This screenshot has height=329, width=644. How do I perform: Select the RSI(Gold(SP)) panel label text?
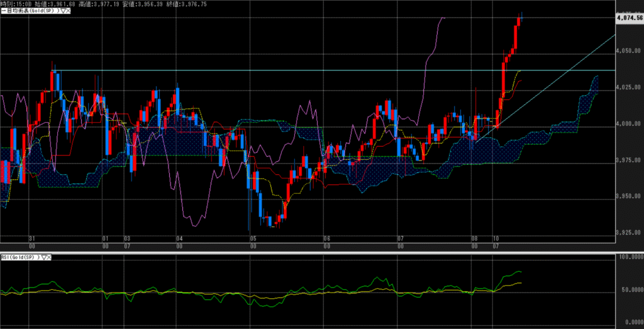(21, 257)
